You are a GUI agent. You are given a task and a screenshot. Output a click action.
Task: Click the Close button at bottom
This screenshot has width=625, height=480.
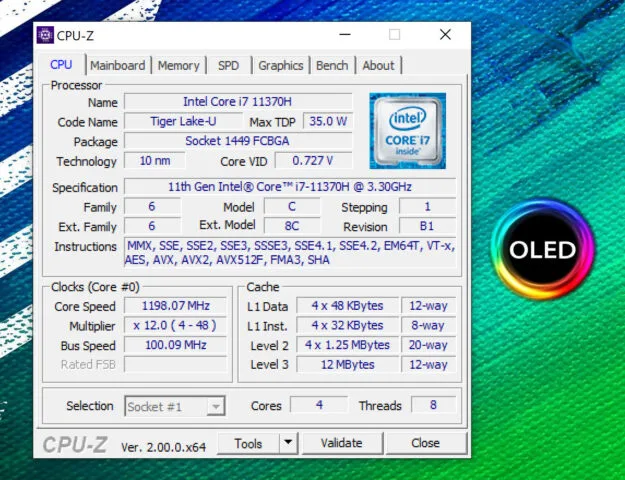(425, 443)
